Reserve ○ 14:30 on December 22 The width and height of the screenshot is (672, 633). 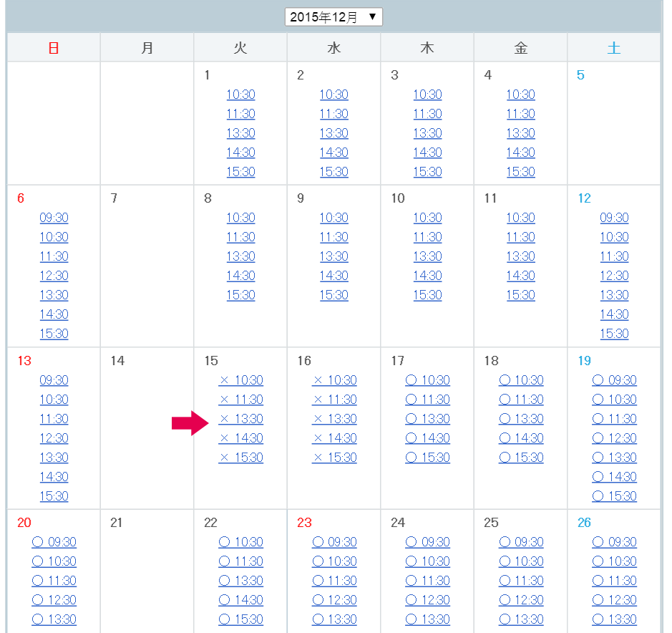click(241, 599)
